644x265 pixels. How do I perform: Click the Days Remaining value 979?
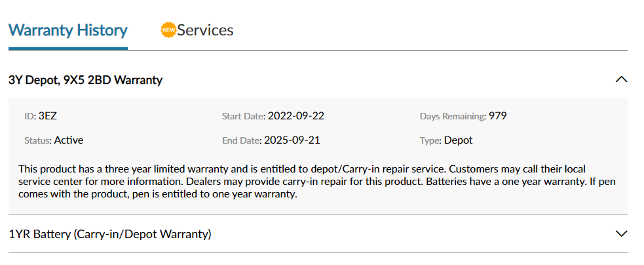(x=497, y=116)
